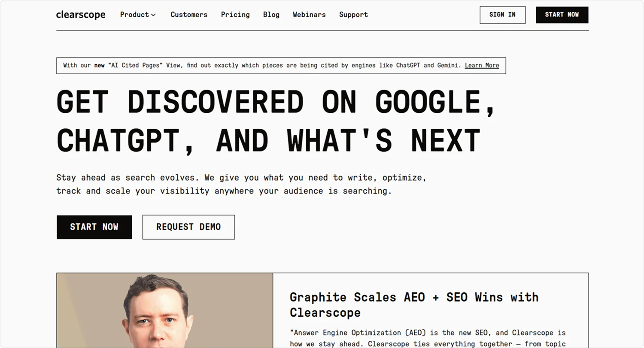Screen dimensions: 644x348
Task: Visit the Webinars page
Action: 309,15
